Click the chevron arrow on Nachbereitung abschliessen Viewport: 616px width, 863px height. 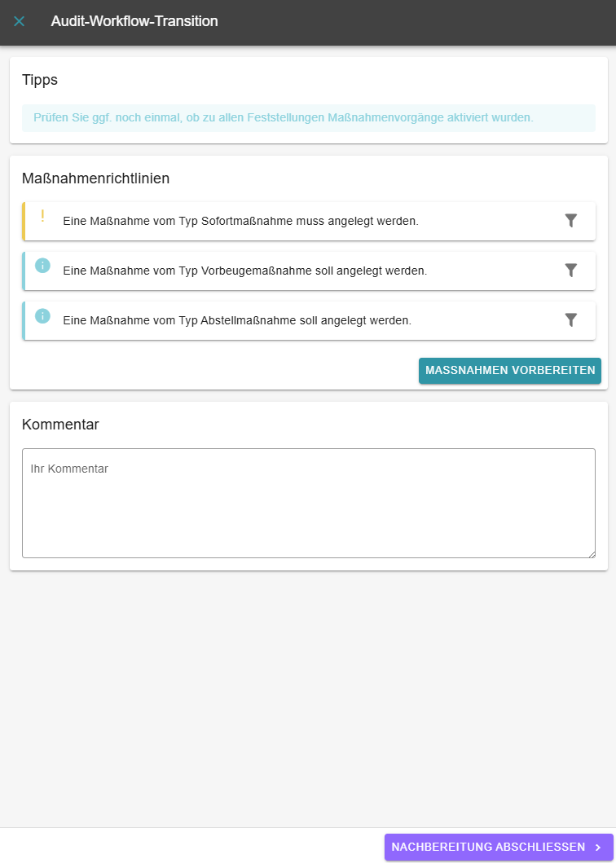(598, 848)
